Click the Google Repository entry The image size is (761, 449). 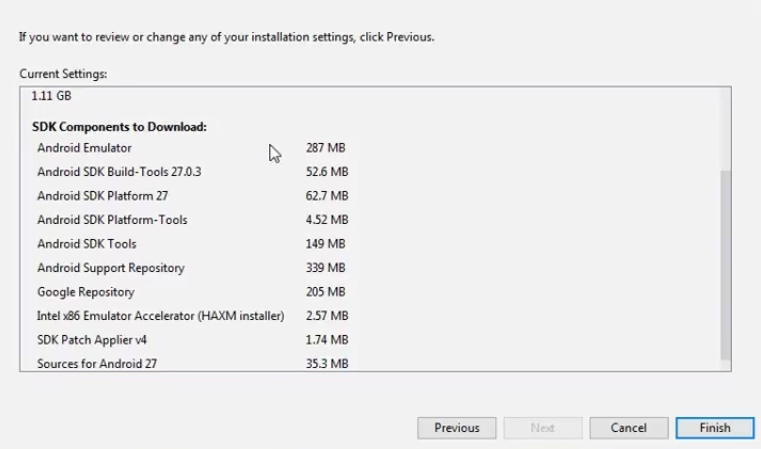click(86, 292)
